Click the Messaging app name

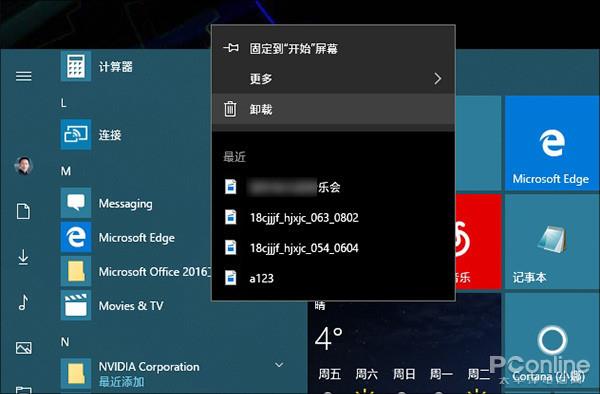click(x=126, y=204)
